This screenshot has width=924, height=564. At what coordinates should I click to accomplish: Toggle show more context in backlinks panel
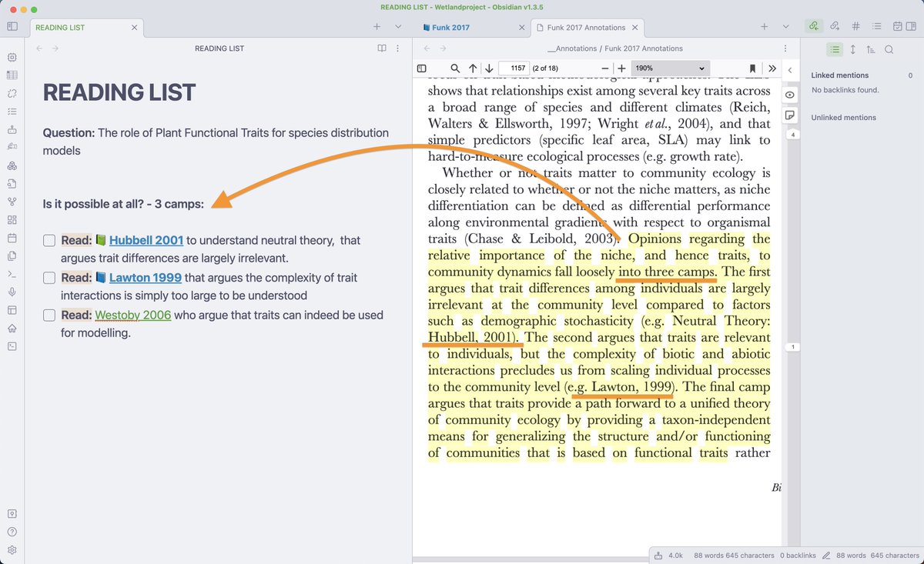(853, 49)
